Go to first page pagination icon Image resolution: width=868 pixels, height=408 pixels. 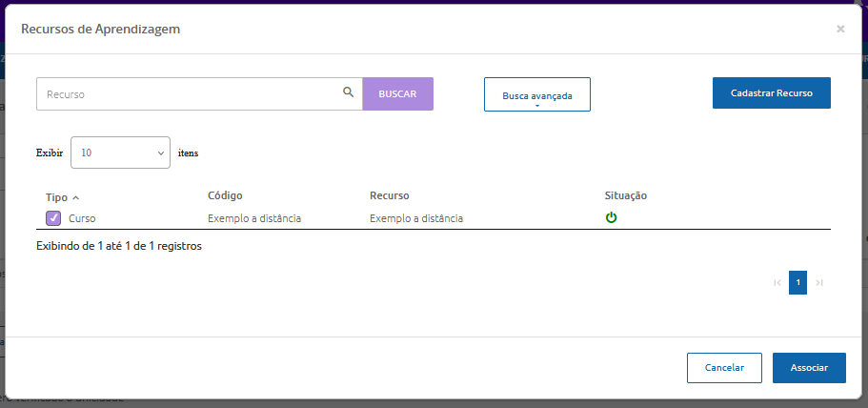pyautogui.click(x=777, y=282)
